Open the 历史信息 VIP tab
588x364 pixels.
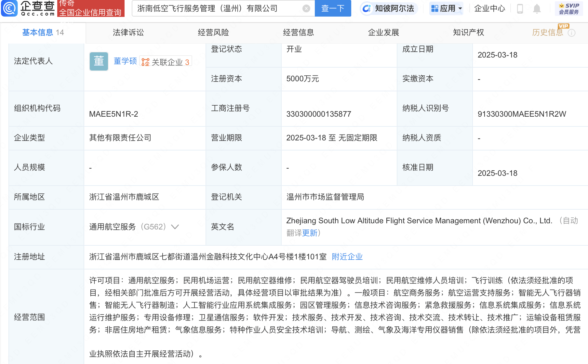coord(547,32)
